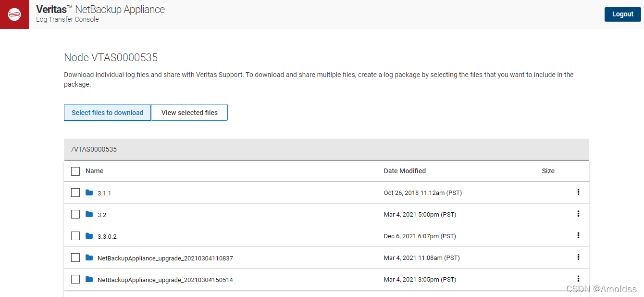Check the box for folder 3.3.0.2
644x297 pixels.
tap(75, 236)
